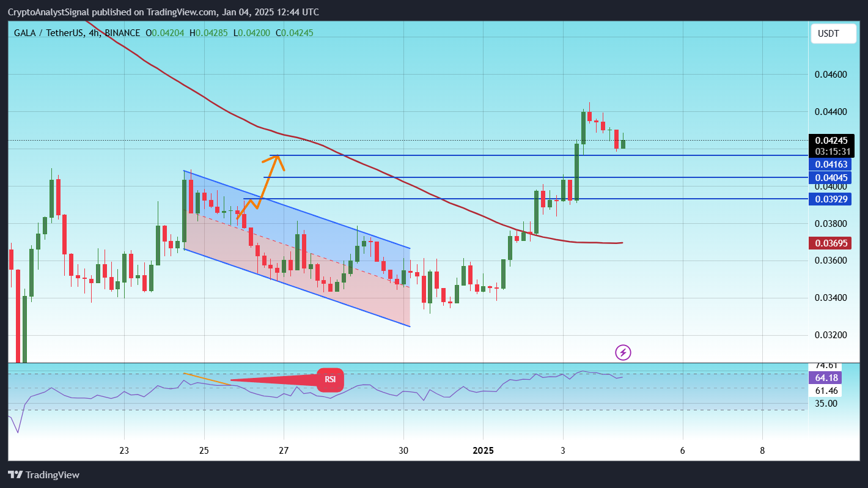The width and height of the screenshot is (868, 488).
Task: Click the purple lightning bolt event icon
Action: tap(623, 352)
